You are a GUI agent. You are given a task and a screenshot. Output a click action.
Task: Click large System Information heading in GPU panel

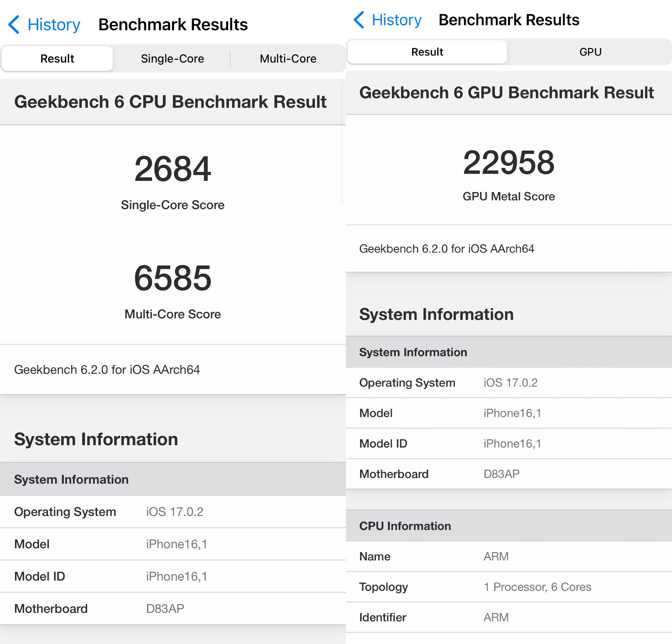(436, 314)
